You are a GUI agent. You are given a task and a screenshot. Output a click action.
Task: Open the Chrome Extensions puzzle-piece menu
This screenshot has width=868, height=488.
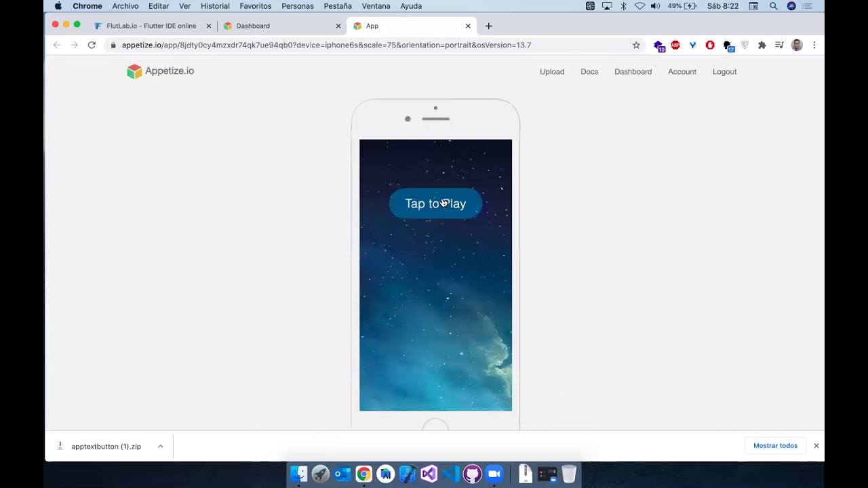point(762,45)
